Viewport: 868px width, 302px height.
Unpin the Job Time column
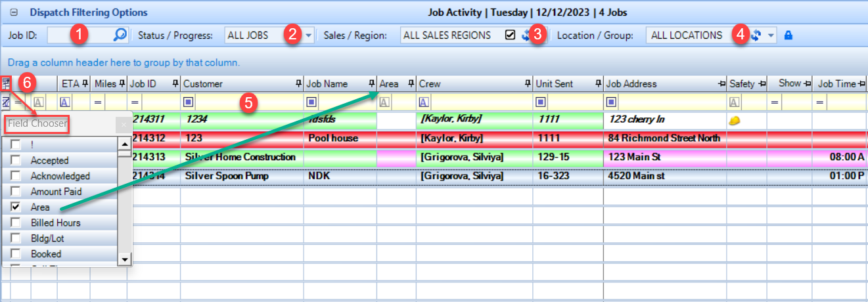click(x=862, y=84)
